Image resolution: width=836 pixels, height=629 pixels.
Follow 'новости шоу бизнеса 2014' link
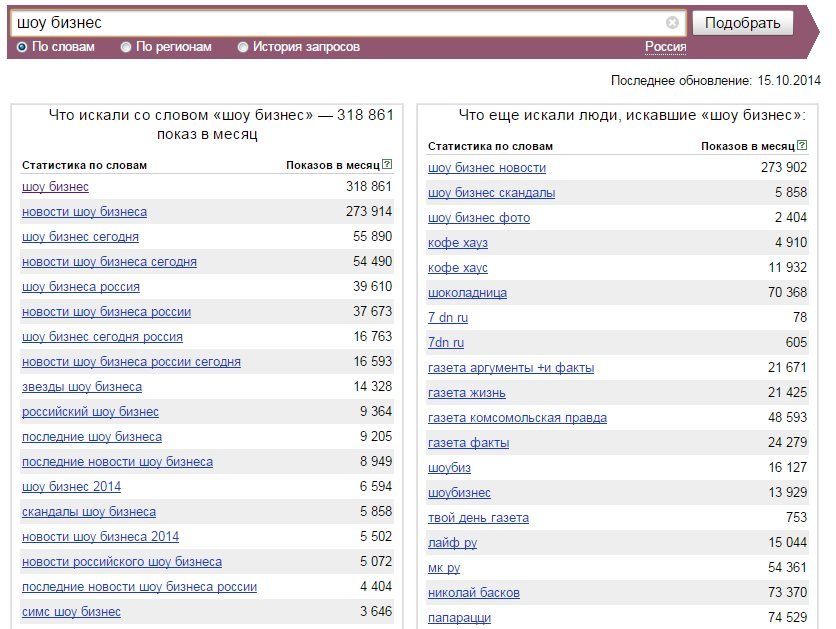click(100, 537)
